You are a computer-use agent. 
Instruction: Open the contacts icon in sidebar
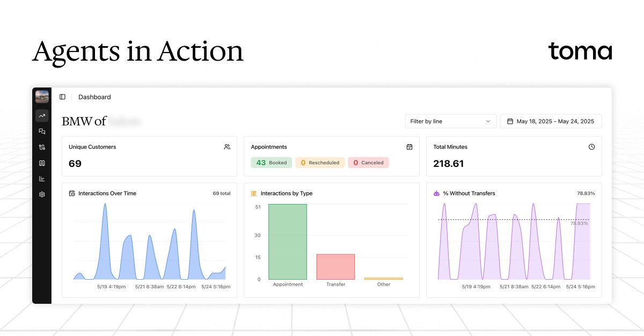(42, 163)
